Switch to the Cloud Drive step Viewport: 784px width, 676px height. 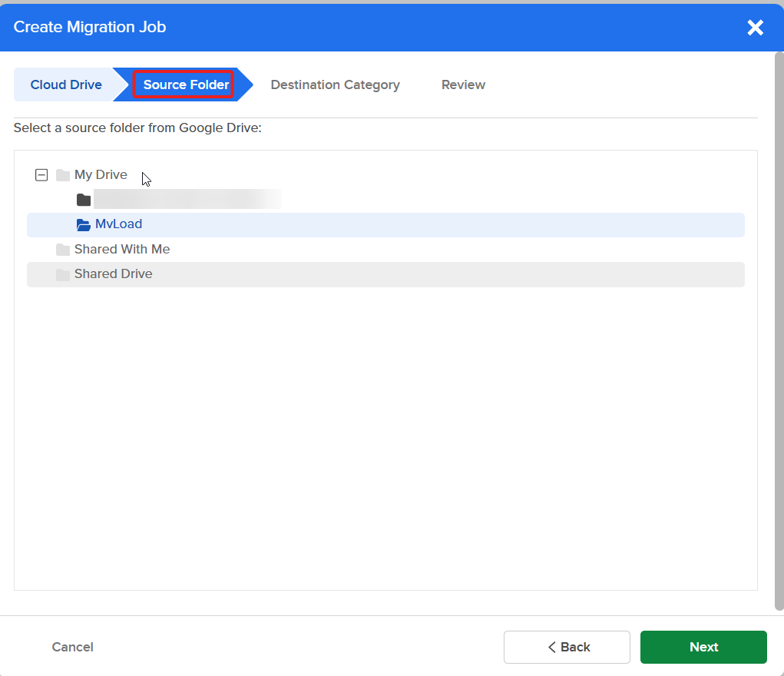coord(65,84)
